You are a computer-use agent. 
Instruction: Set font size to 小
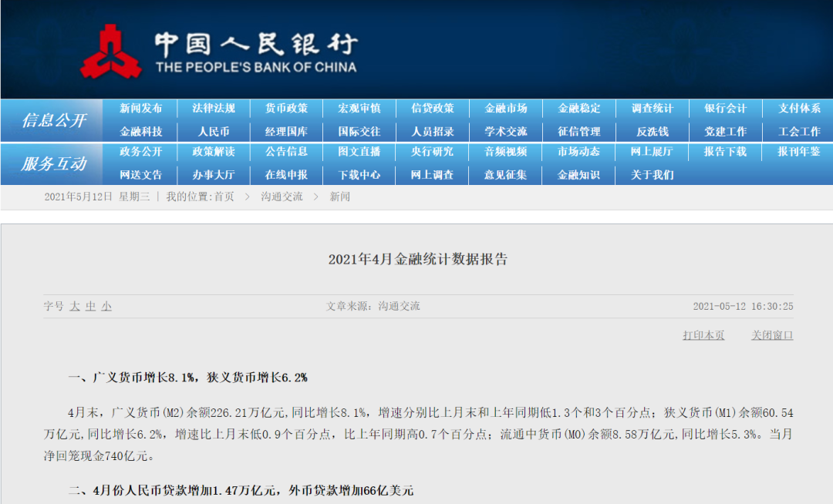(x=106, y=306)
